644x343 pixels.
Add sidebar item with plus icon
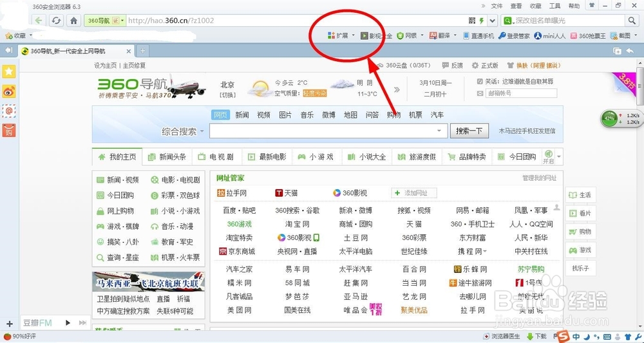click(x=10, y=324)
